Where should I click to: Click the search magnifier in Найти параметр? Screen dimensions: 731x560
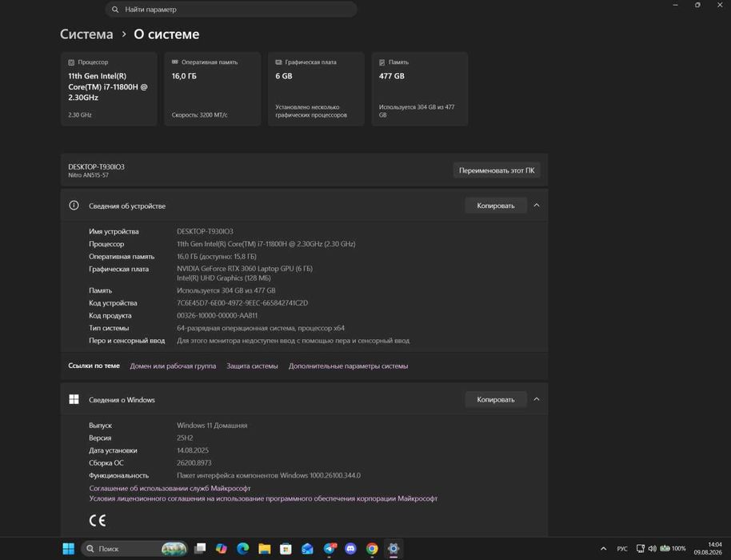(x=115, y=10)
